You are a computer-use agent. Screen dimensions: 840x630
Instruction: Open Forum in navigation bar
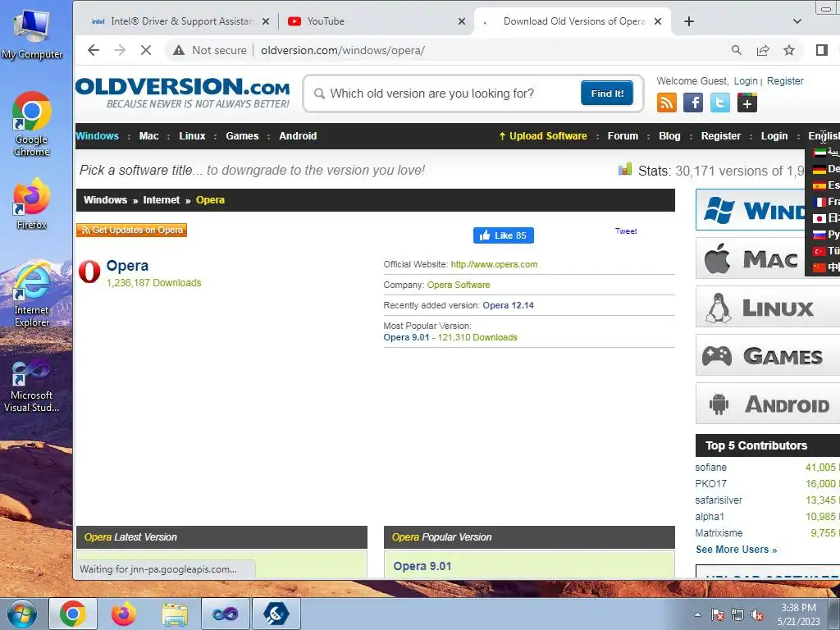tap(623, 136)
